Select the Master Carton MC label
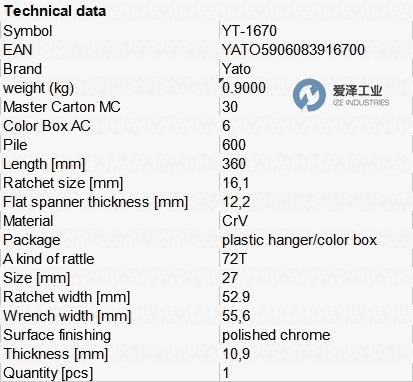413x382 pixels. click(62, 107)
